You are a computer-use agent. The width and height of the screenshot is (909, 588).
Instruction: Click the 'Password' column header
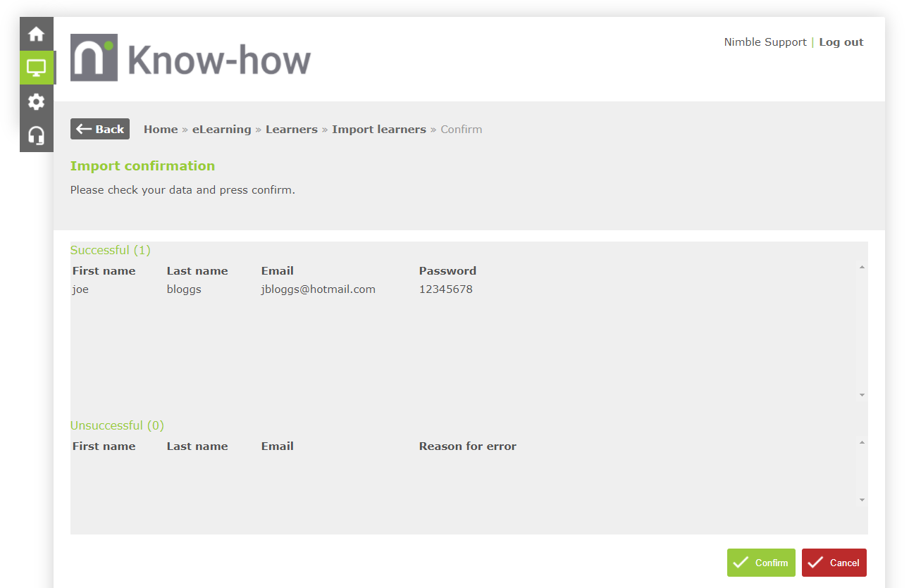[x=447, y=271]
